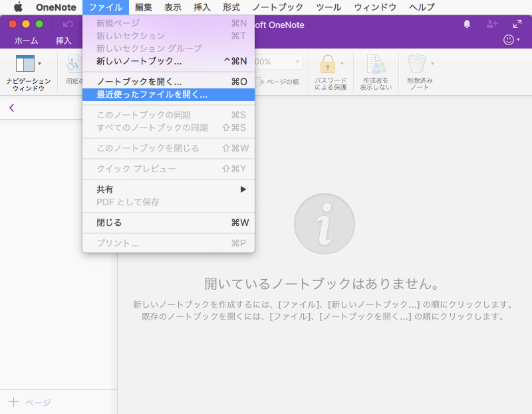This screenshot has width=532, height=414.
Task: Click the share notebook person icon
Action: pyautogui.click(x=492, y=24)
